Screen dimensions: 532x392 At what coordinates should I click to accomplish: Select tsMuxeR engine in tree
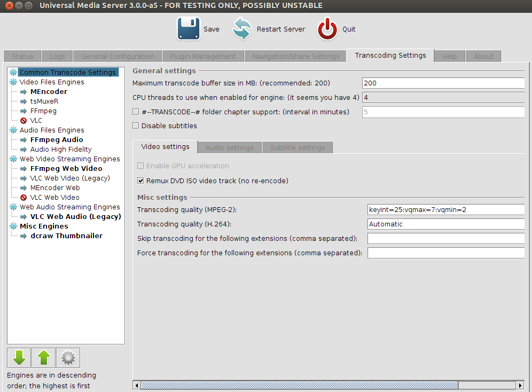tap(44, 101)
